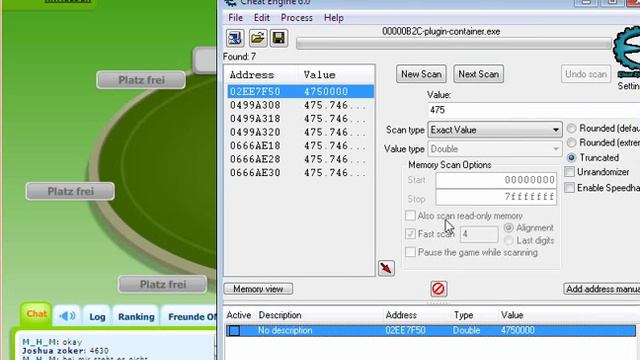Take the upper-left Platz frei seat
Screen dimensions: 640x360
[x=141, y=80]
